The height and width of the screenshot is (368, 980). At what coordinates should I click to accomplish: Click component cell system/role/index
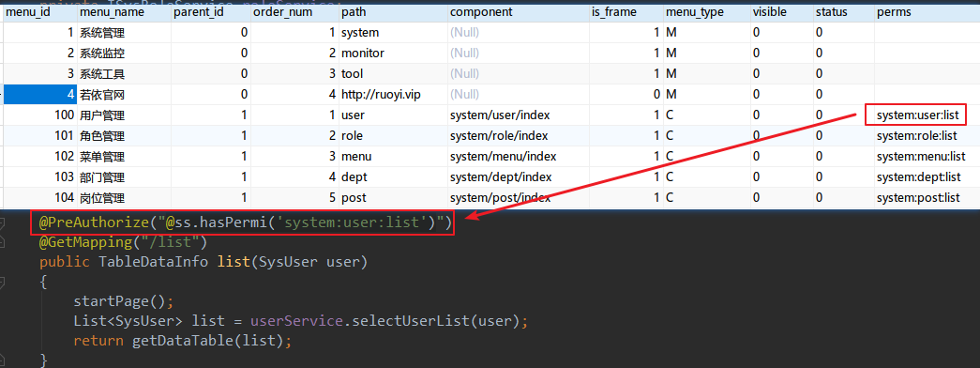(x=518, y=136)
